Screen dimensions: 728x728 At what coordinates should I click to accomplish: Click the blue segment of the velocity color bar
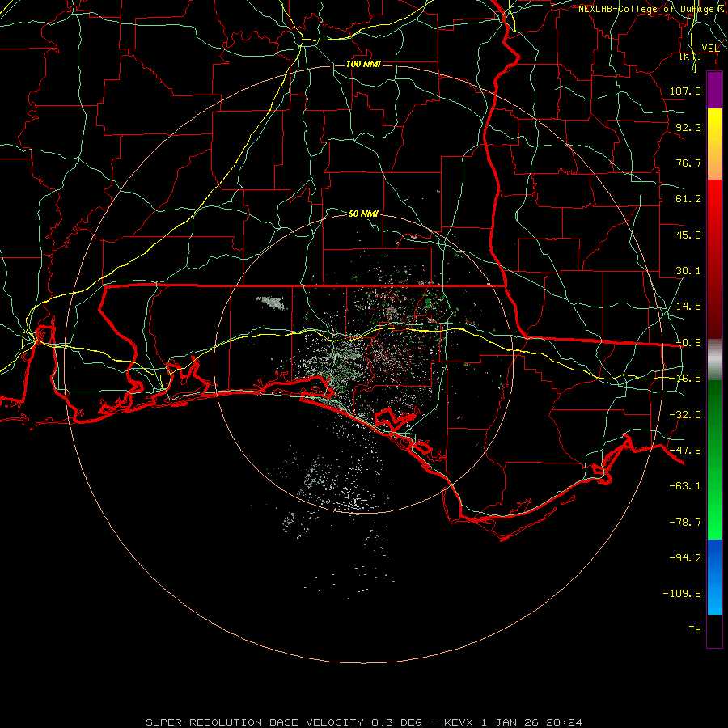[x=714, y=577]
